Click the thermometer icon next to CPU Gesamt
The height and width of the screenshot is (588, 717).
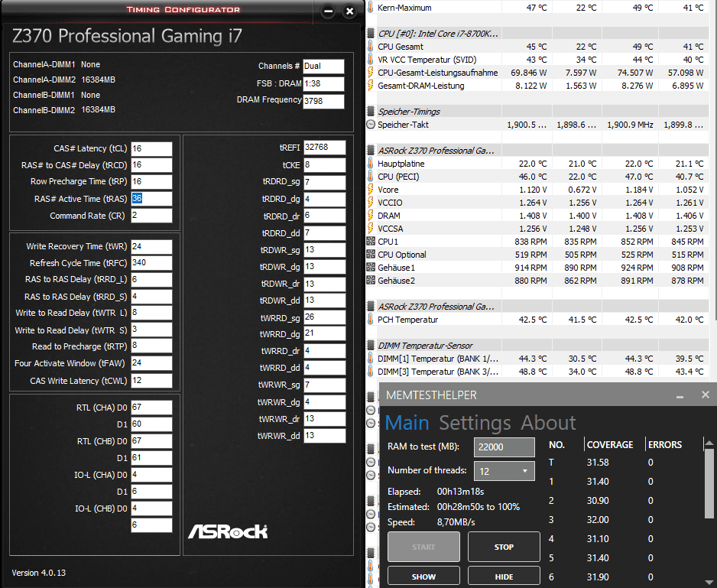371,46
